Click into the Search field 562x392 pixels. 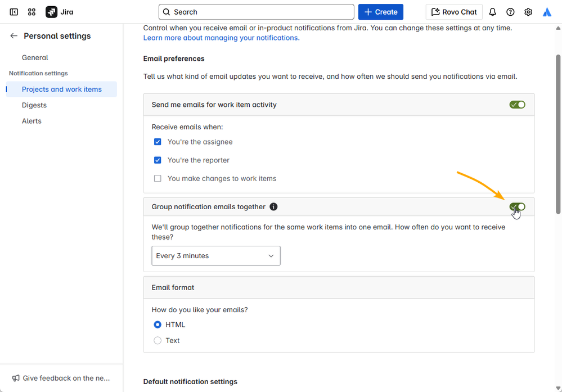coord(257,12)
